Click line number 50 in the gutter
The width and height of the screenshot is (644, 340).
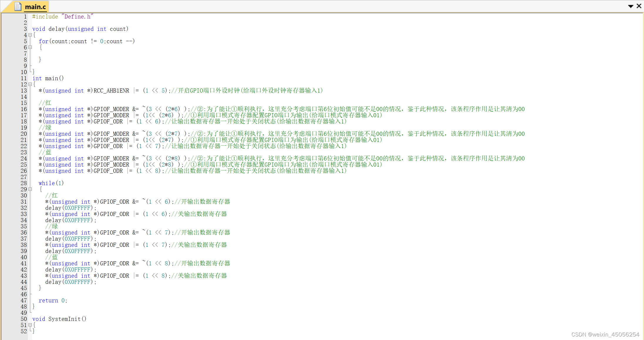coord(23,319)
